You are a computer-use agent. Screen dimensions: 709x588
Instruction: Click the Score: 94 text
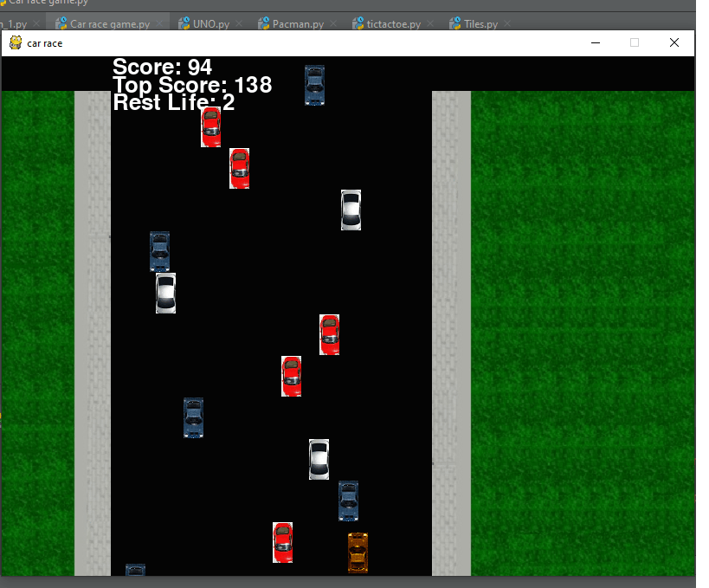pyautogui.click(x=162, y=67)
